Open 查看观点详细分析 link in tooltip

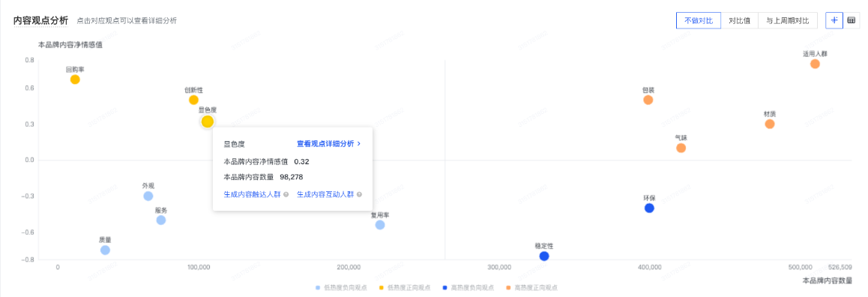[x=329, y=143]
